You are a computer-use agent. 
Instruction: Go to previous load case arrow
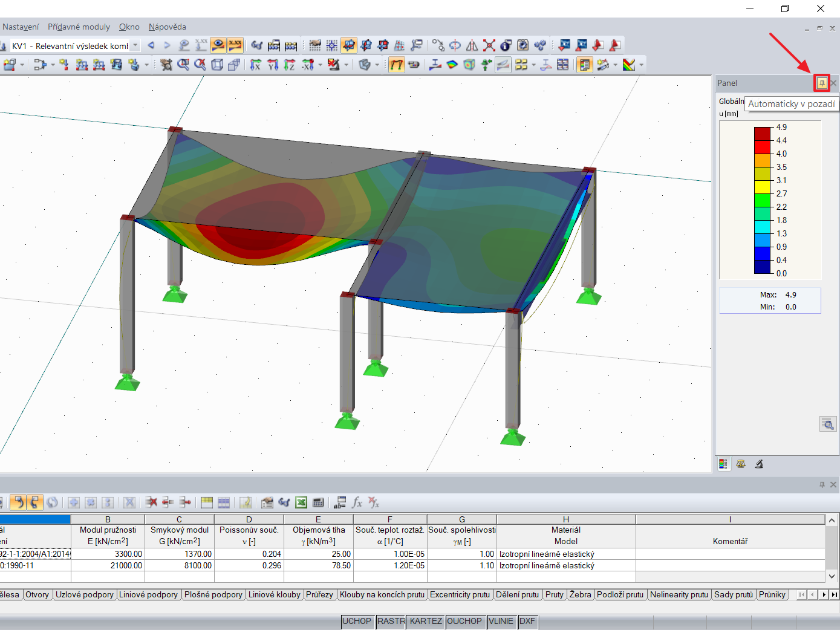pos(151,45)
